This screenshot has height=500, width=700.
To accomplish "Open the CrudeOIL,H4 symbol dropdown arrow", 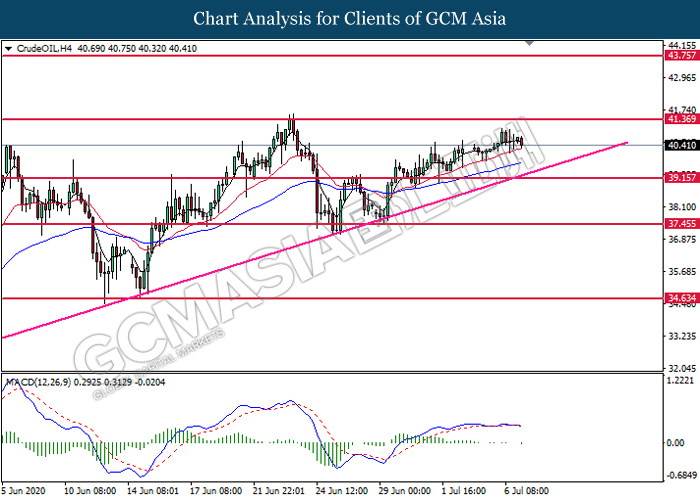I will coord(8,49).
